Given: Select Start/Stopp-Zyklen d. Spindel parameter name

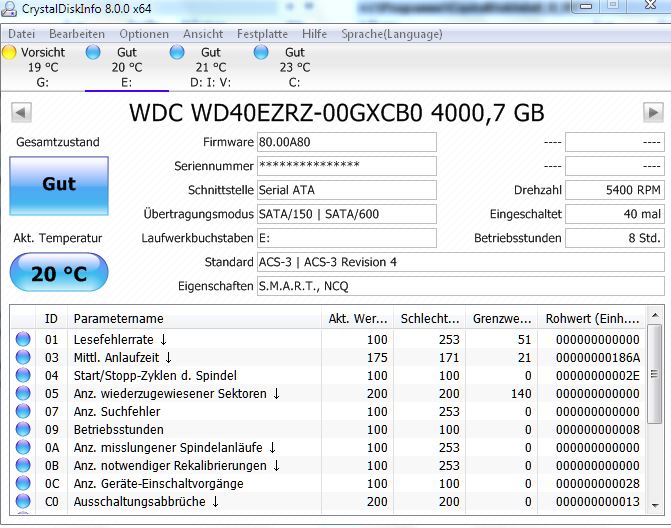Looking at the screenshot, I should [155, 375].
